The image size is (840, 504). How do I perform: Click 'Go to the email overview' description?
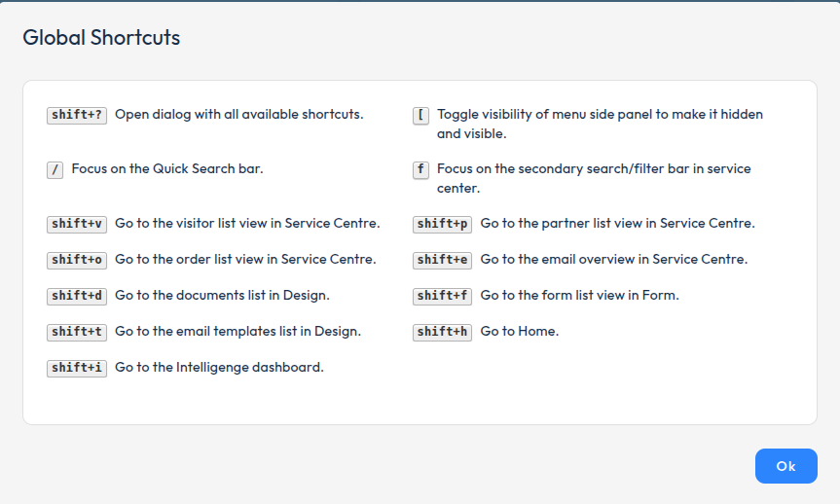613,260
